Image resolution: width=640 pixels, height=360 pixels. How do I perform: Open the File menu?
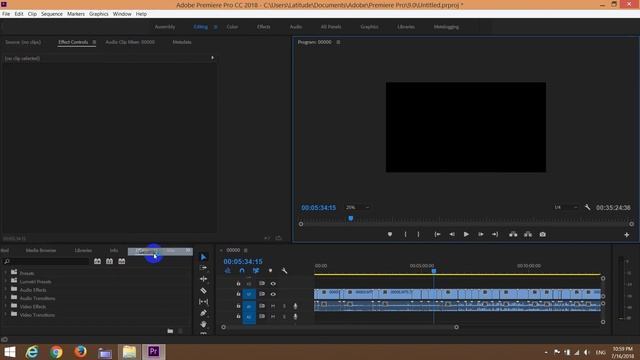pyautogui.click(x=6, y=14)
